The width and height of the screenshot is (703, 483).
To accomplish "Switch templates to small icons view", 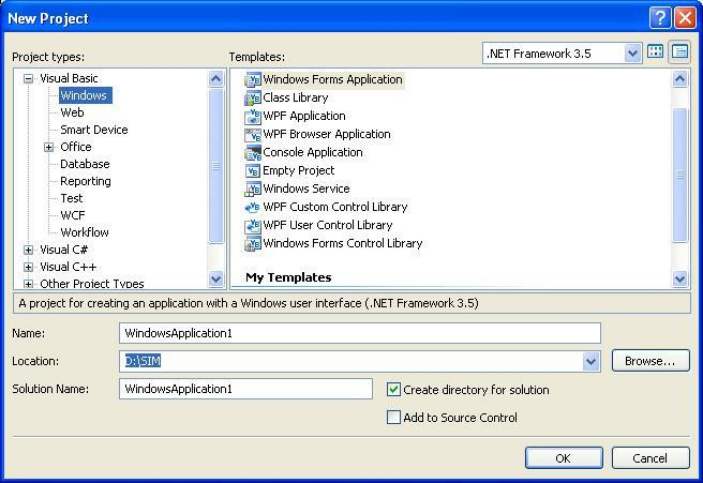I will point(680,51).
